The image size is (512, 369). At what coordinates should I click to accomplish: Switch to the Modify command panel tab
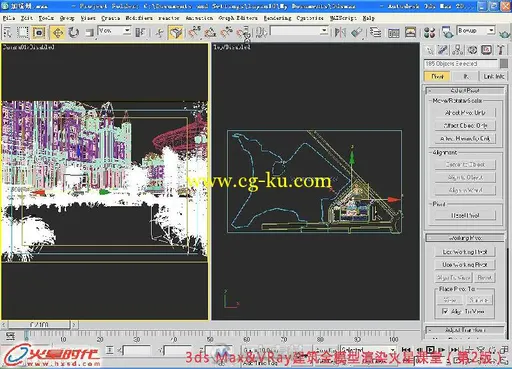click(443, 50)
